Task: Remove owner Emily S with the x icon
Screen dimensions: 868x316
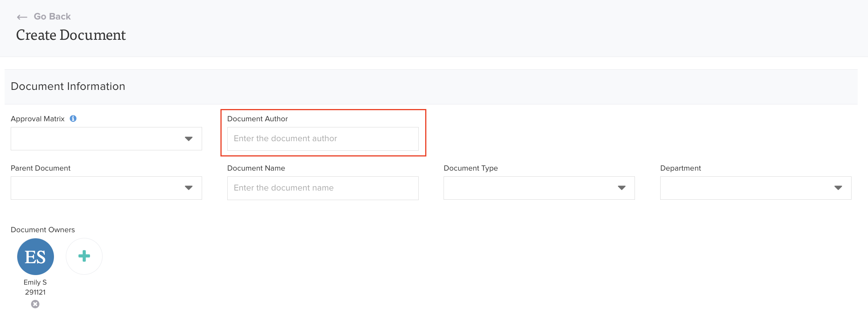Action: pos(35,304)
